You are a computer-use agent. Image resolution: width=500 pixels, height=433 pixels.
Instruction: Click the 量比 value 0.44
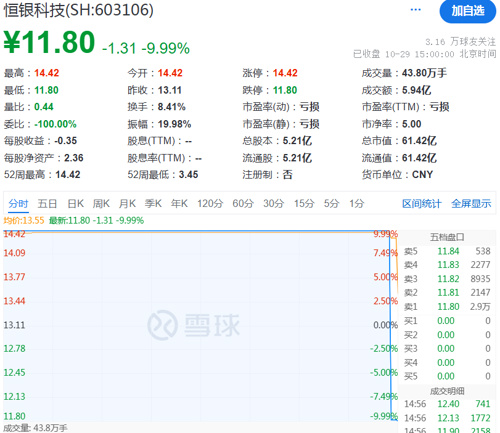click(x=44, y=107)
